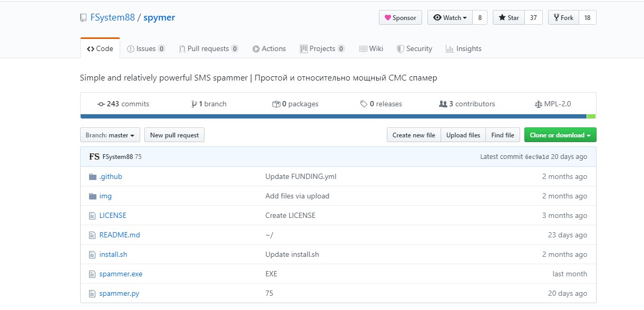This screenshot has height=310, width=644.
Task: Sponsor the repository via the Sponsor button
Action: (401, 17)
